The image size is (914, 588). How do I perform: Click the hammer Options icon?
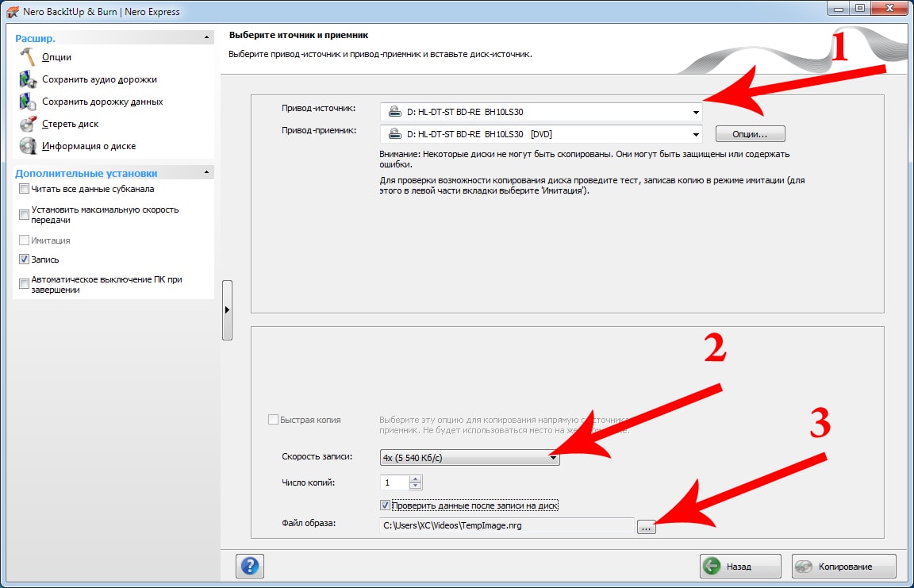(x=28, y=57)
